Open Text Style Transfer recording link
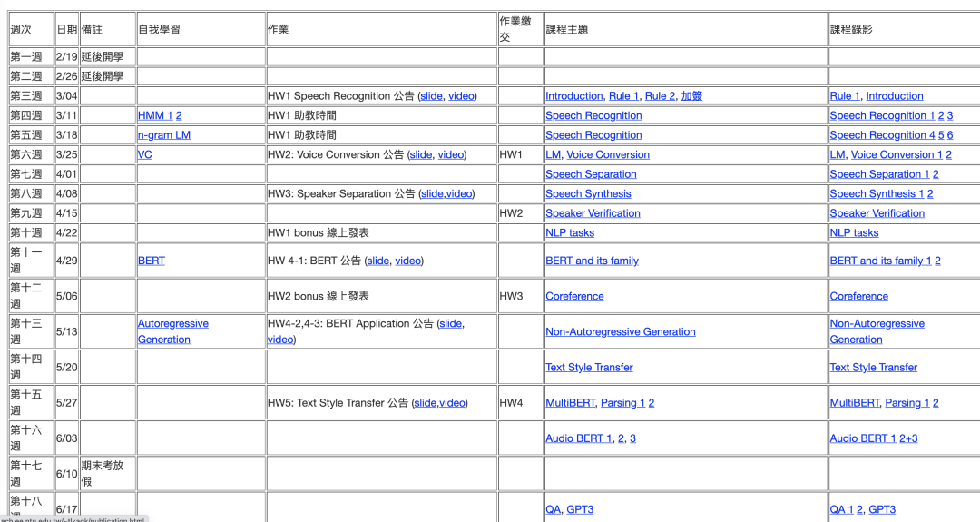 click(x=874, y=368)
